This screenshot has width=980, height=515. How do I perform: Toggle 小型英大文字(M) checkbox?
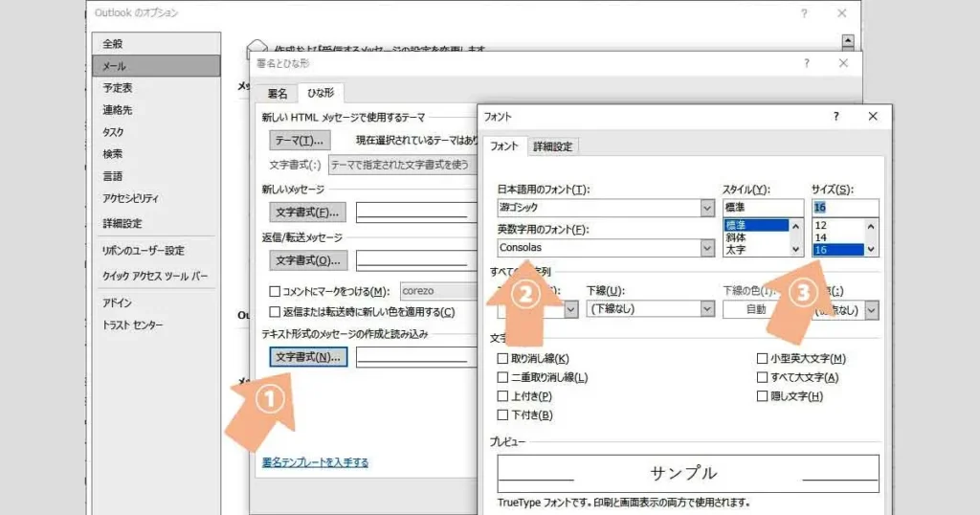tap(762, 359)
